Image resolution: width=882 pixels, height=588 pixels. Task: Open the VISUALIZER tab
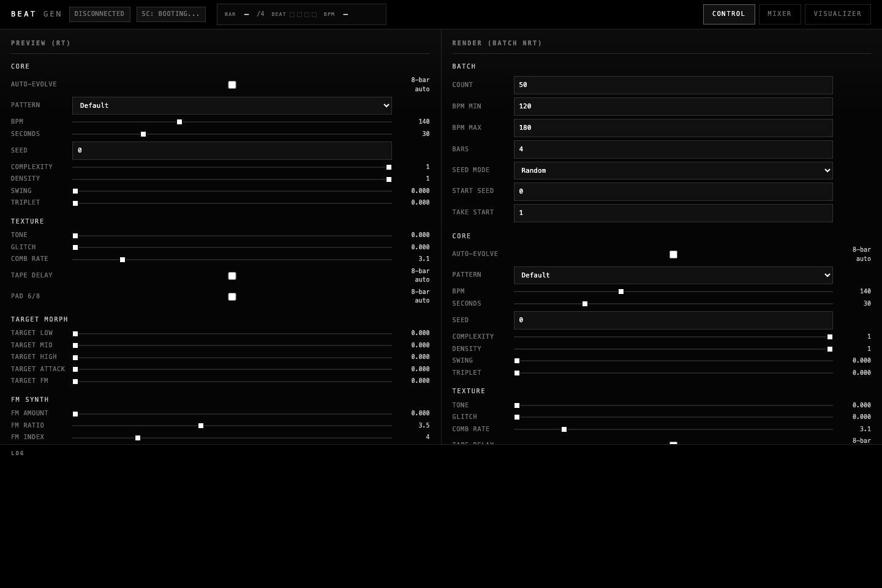837,14
